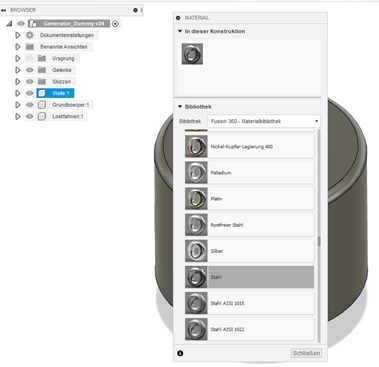Show the hidden Ursprung folder
The image size is (379, 367).
(30, 58)
